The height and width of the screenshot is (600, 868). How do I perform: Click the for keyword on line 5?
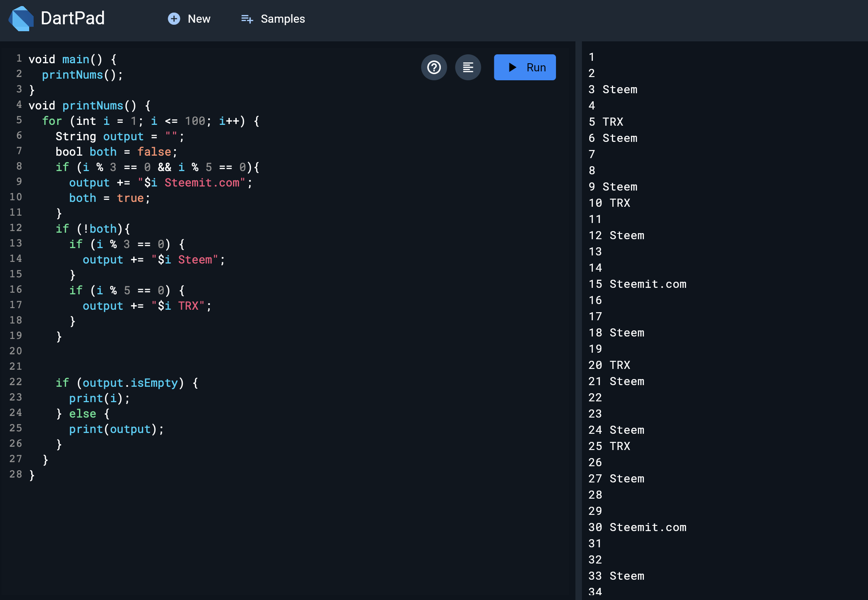[x=52, y=121]
